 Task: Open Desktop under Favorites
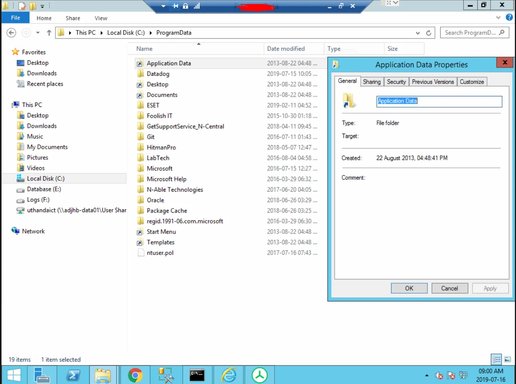click(x=37, y=63)
